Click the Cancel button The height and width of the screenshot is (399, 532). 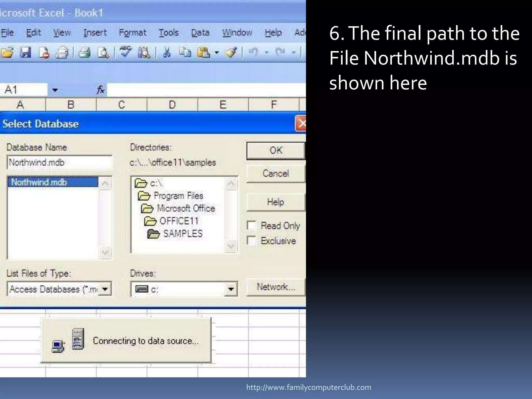(x=276, y=173)
